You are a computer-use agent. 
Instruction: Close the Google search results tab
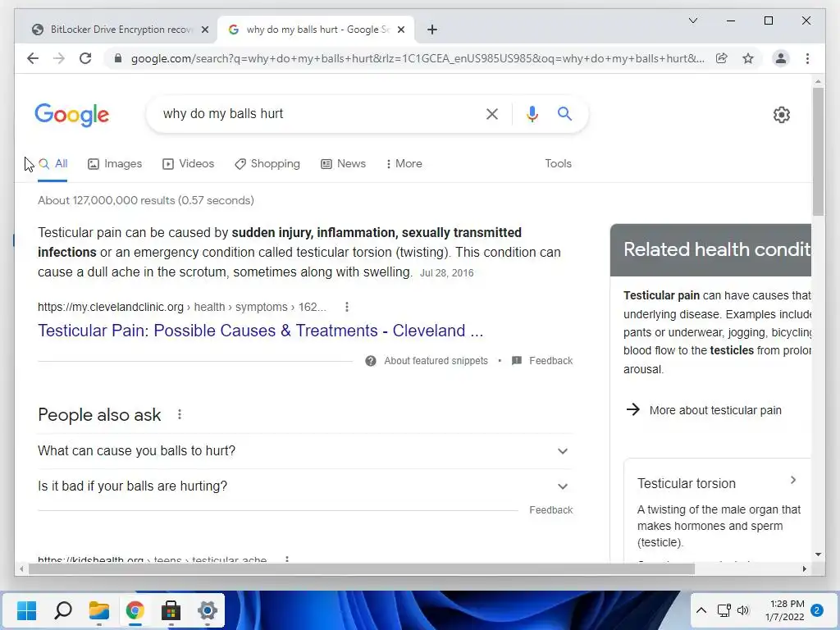click(400, 30)
